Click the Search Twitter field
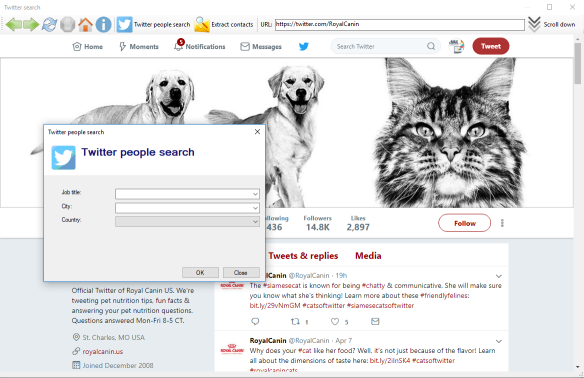Viewport: 584px width, 378px height. [x=385, y=46]
